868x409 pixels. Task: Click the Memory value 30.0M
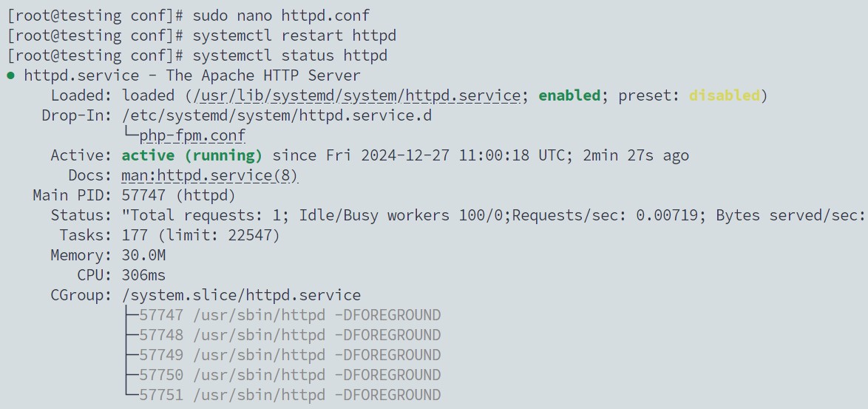[143, 255]
